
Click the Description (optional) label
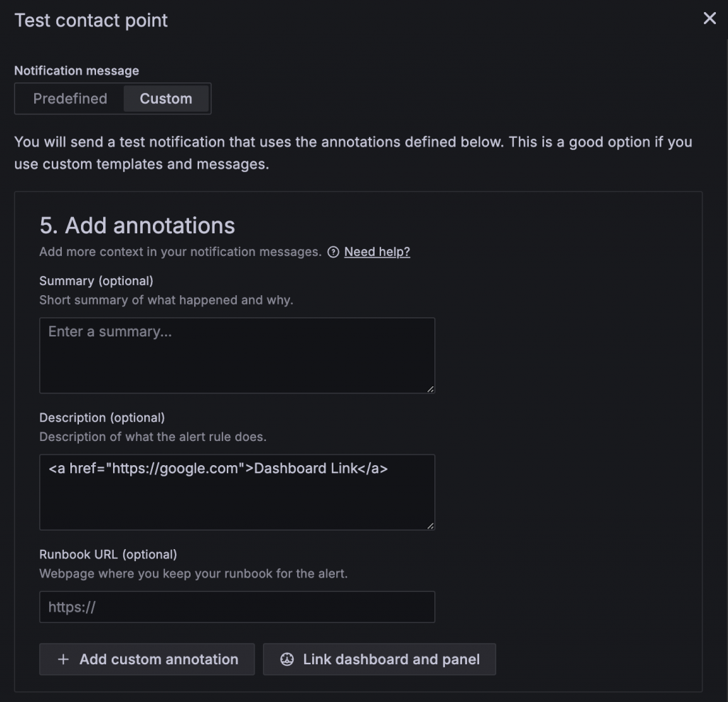(102, 417)
